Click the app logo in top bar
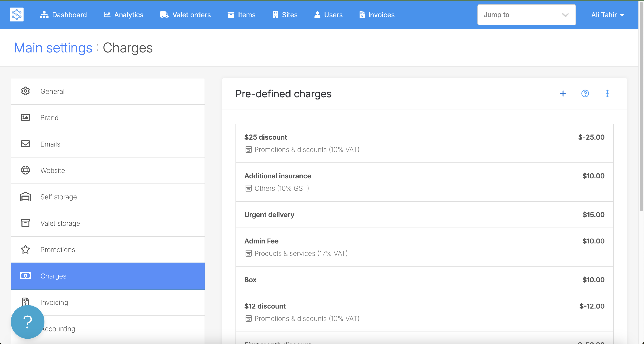 click(x=17, y=15)
